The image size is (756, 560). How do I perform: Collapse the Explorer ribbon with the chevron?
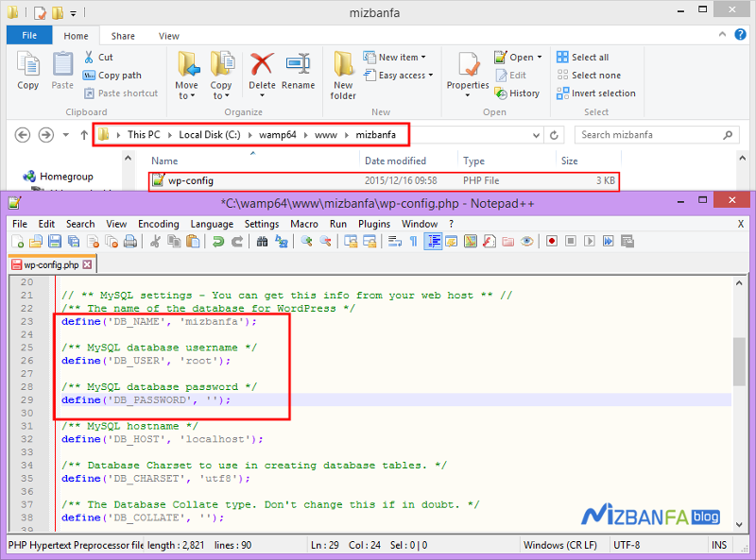click(722, 35)
